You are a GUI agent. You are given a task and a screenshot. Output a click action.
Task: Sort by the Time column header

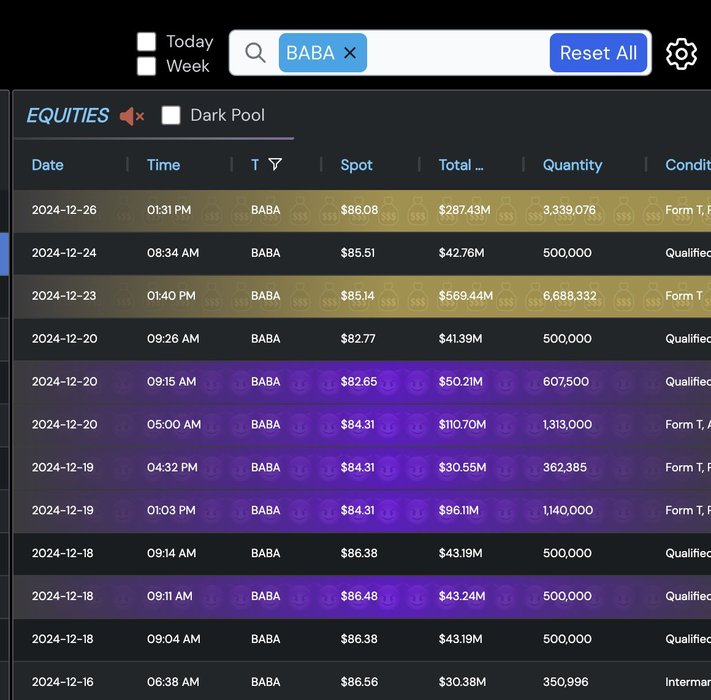163,165
